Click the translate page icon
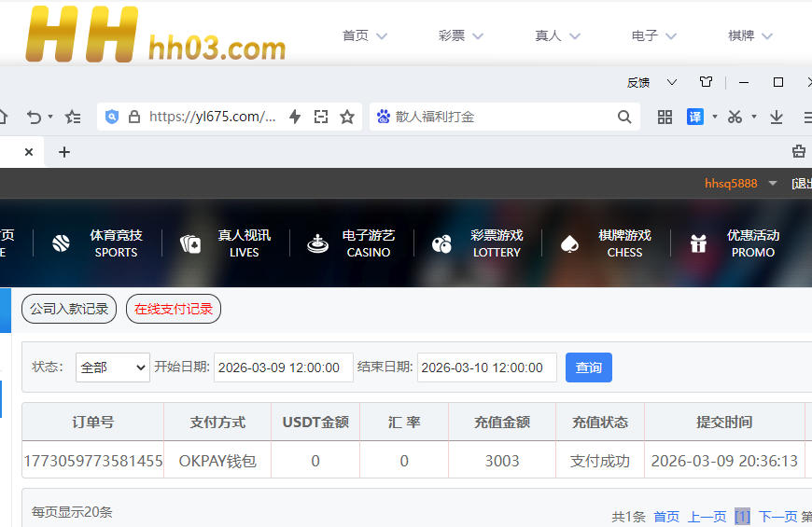The width and height of the screenshot is (812, 527). pyautogui.click(x=694, y=117)
